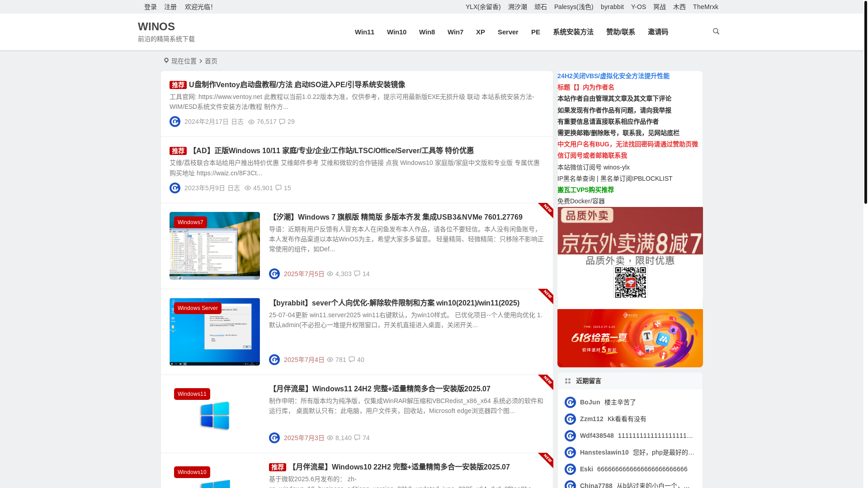Click author avatar on byrabbit sever post
The image size is (868, 488).
coord(274,360)
